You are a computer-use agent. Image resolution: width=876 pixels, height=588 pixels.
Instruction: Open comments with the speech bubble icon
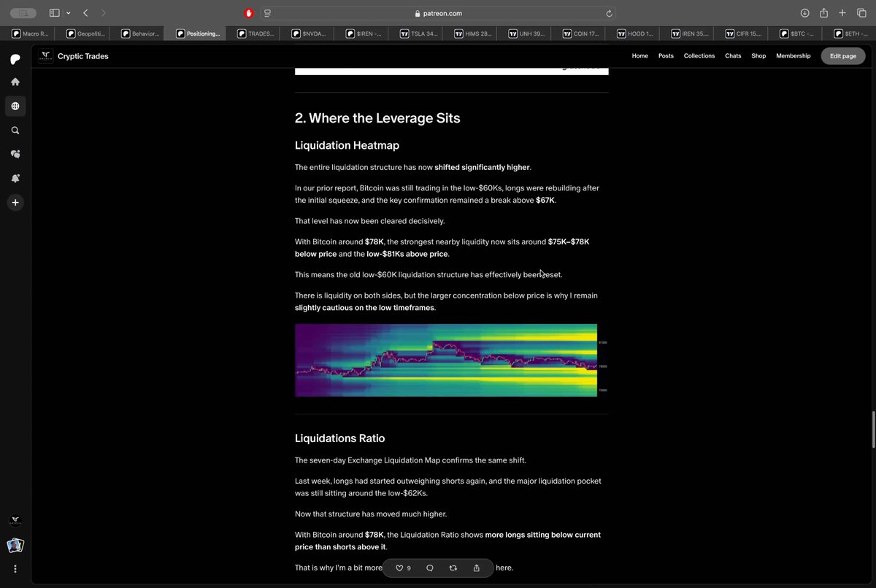(x=430, y=568)
